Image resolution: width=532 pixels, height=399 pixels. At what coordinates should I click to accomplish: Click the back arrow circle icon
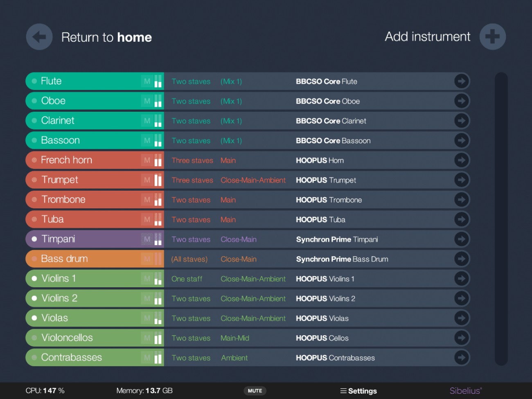[x=39, y=37]
